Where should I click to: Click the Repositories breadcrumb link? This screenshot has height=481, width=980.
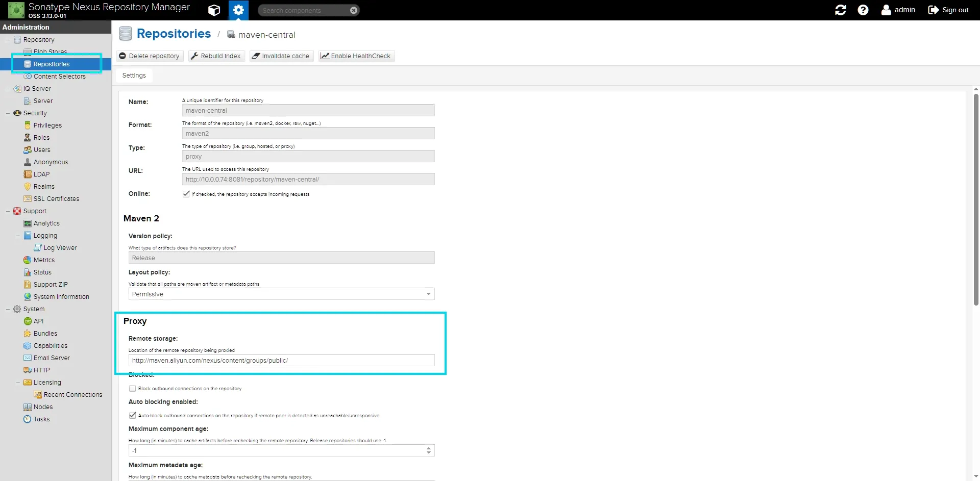click(x=174, y=34)
